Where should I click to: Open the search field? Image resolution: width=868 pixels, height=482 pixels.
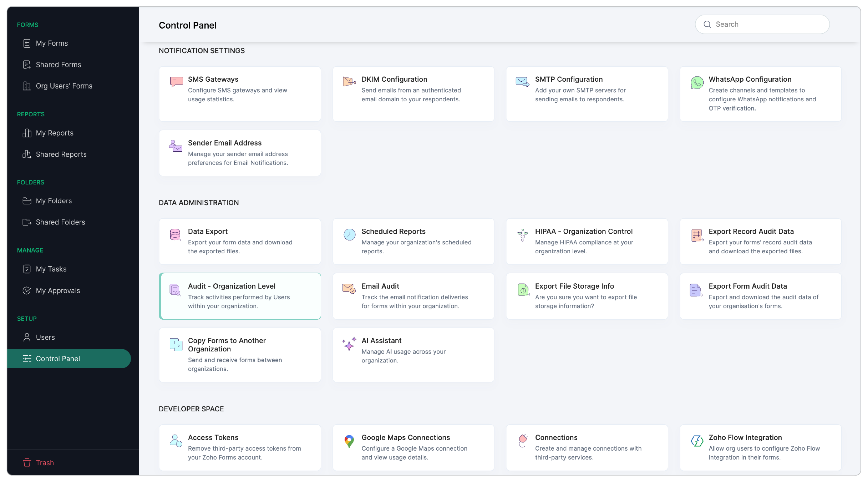762,24
